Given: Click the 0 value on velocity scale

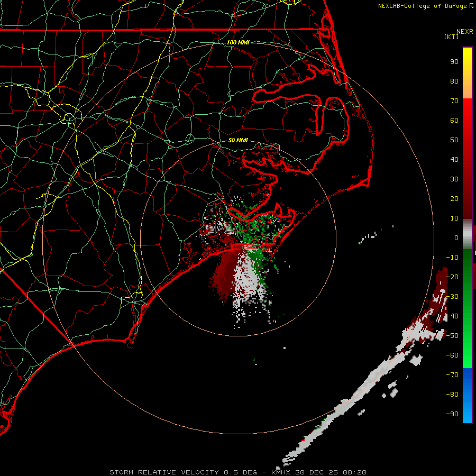Looking at the screenshot, I should click(x=456, y=238).
